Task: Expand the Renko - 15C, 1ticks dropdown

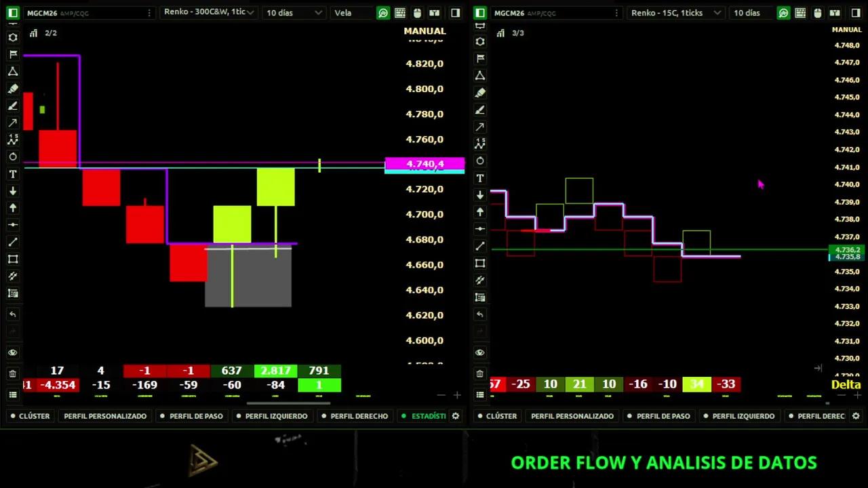Action: click(x=675, y=13)
